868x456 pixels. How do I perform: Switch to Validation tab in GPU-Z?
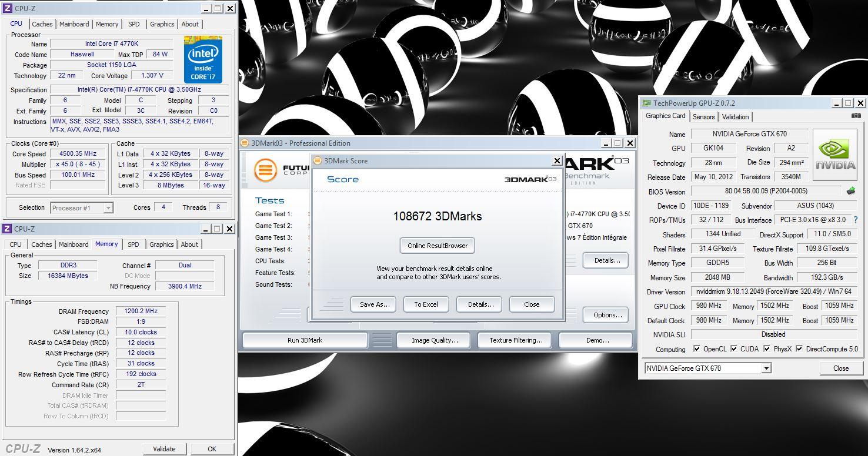735,116
